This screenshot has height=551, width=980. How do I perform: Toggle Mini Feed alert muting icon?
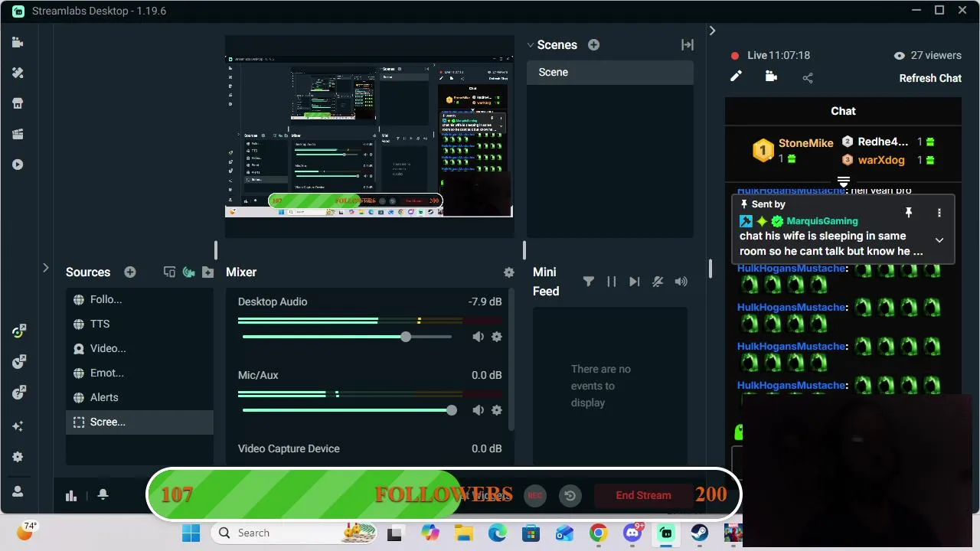click(658, 282)
